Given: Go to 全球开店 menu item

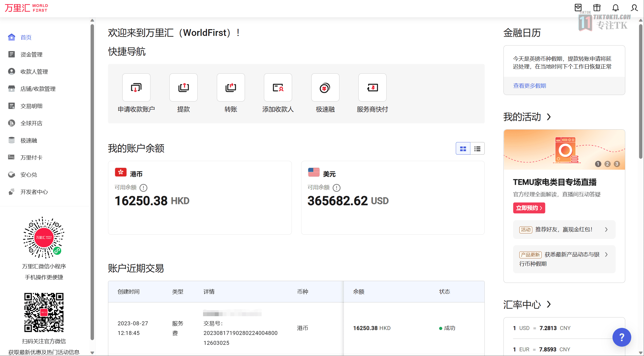Looking at the screenshot, I should [x=31, y=123].
